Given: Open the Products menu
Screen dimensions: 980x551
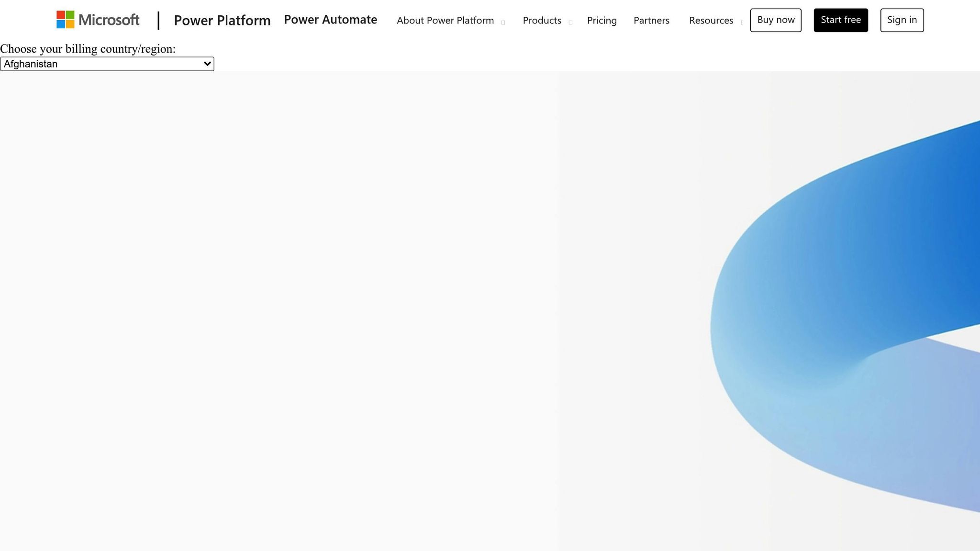Looking at the screenshot, I should tap(542, 21).
